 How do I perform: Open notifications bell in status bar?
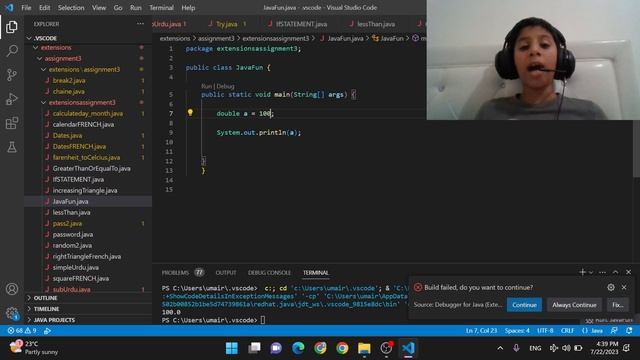pyautogui.click(x=629, y=331)
